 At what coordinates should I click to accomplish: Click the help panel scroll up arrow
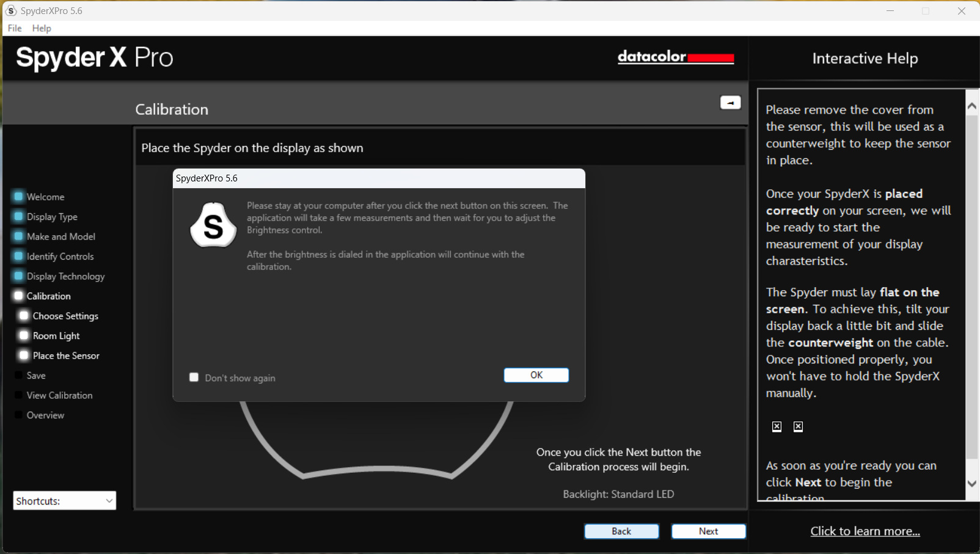click(x=972, y=106)
